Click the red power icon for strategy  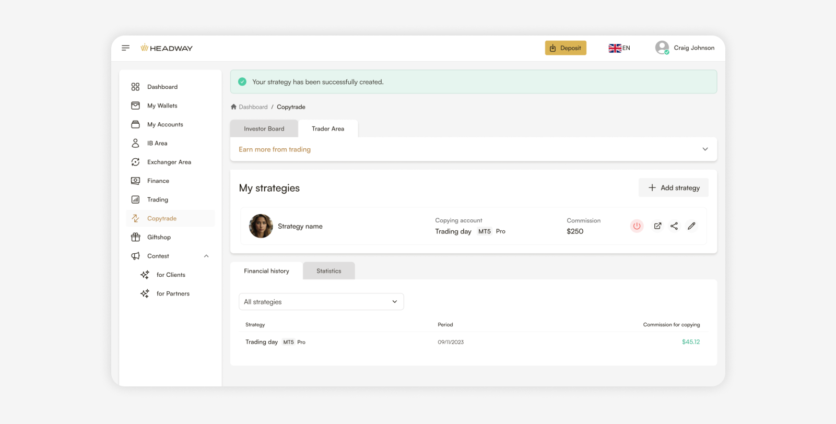tap(637, 226)
